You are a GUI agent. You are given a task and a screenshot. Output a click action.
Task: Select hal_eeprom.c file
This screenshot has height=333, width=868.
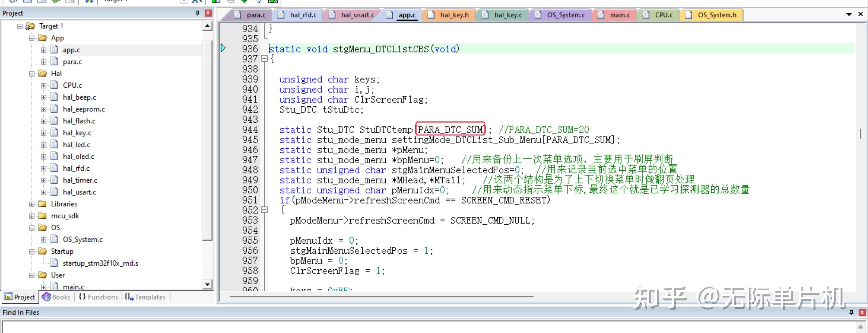(84, 109)
